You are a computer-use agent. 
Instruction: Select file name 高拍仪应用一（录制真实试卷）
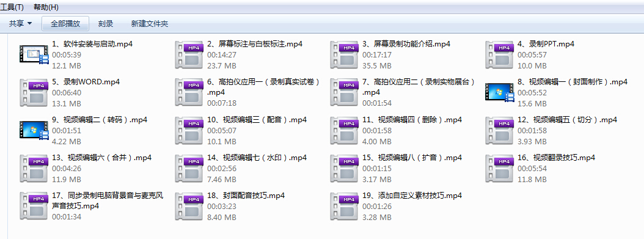click(264, 87)
